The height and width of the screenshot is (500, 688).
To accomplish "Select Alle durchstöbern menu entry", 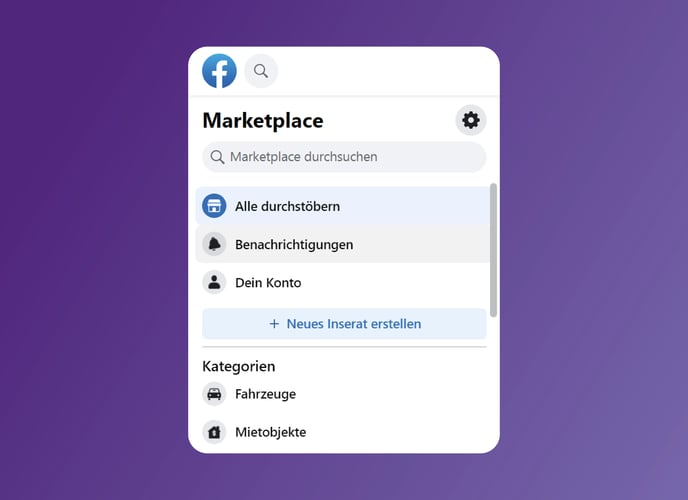I will (x=343, y=206).
